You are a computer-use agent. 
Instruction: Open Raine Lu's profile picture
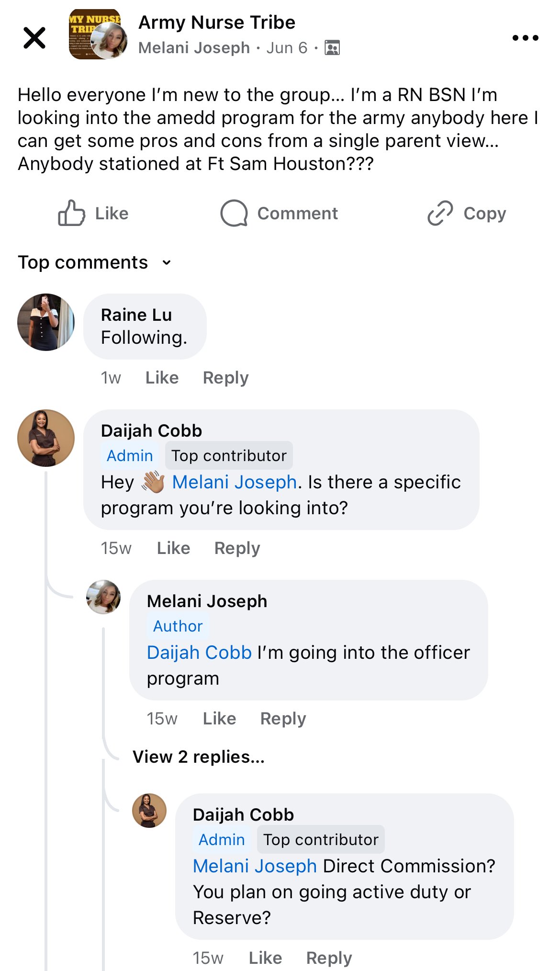pyautogui.click(x=46, y=322)
